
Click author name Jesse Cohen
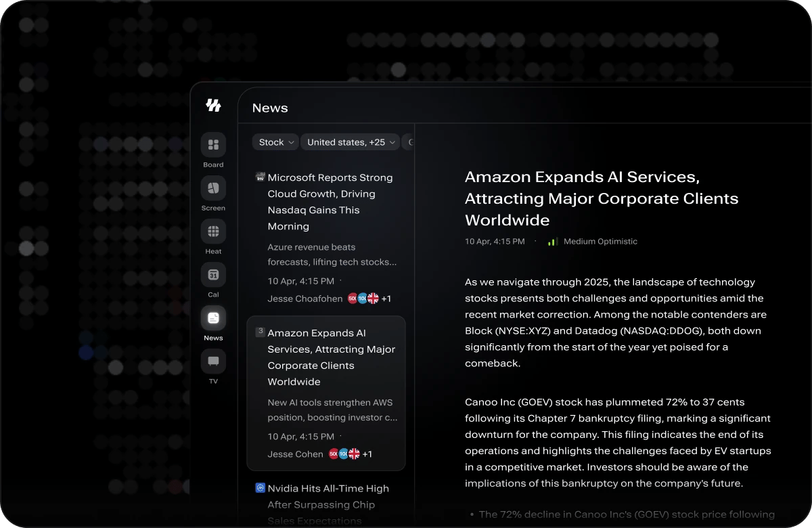296,454
